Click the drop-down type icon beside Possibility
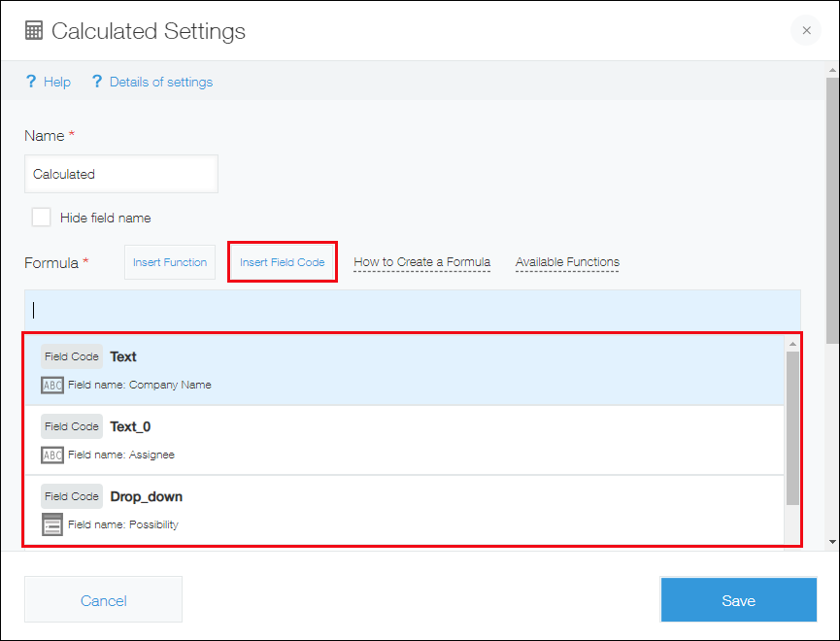 point(52,524)
